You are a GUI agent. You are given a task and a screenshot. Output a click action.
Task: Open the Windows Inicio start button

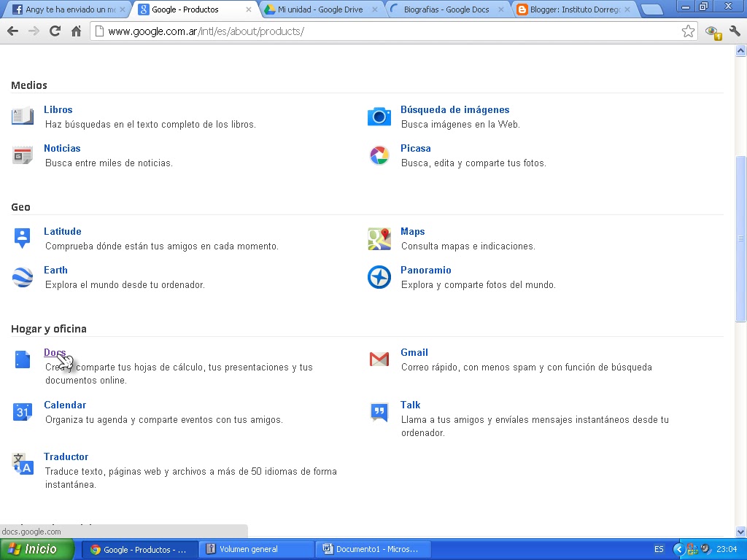[x=37, y=549]
